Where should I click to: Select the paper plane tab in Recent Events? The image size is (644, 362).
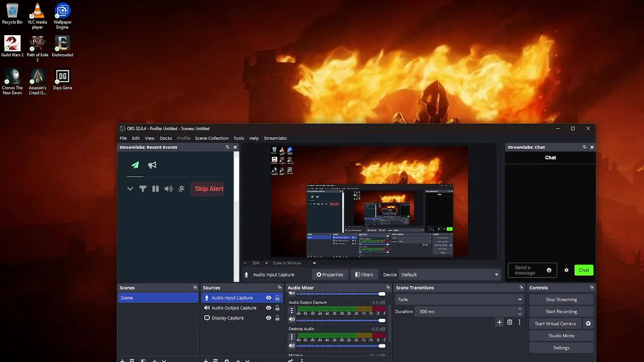[135, 165]
